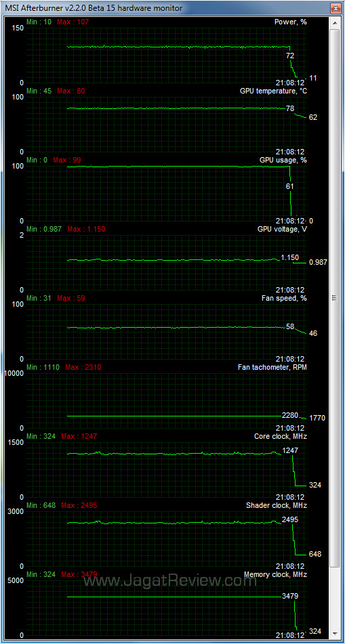
Task: Select the "GPU voltage, V" graph label
Action: tap(282, 229)
